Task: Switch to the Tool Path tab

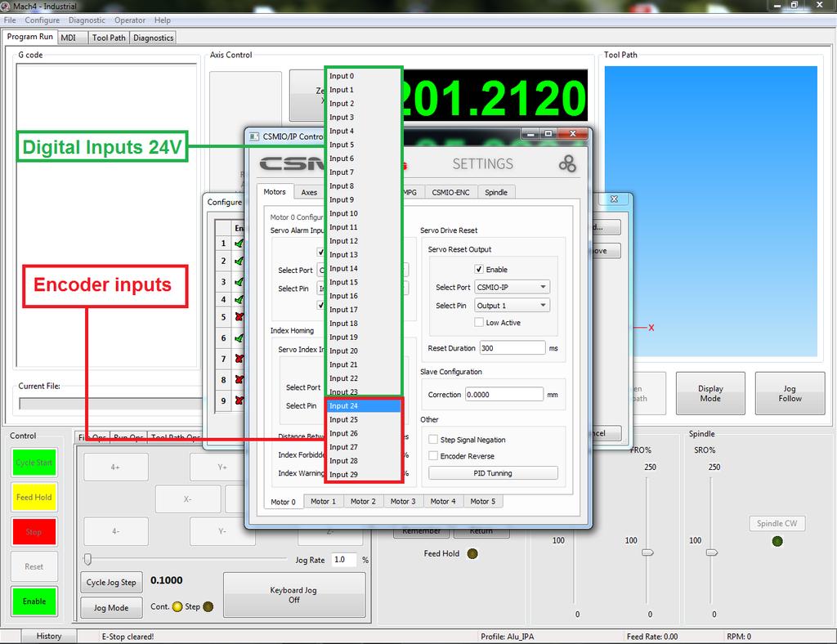Action: coord(109,38)
